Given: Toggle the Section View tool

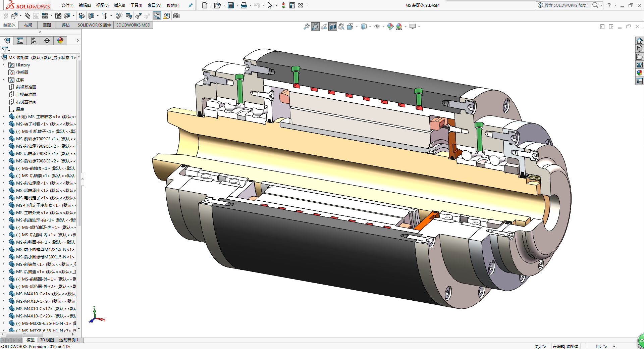Looking at the screenshot, I should [332, 27].
